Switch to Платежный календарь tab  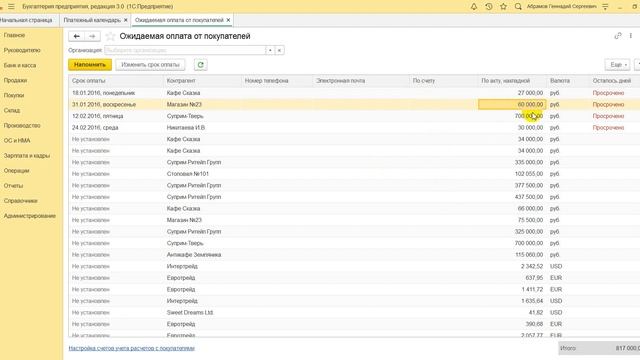(92, 20)
